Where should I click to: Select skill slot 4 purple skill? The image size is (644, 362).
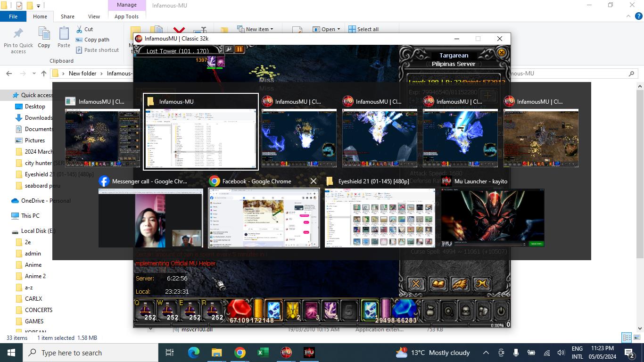click(x=330, y=310)
